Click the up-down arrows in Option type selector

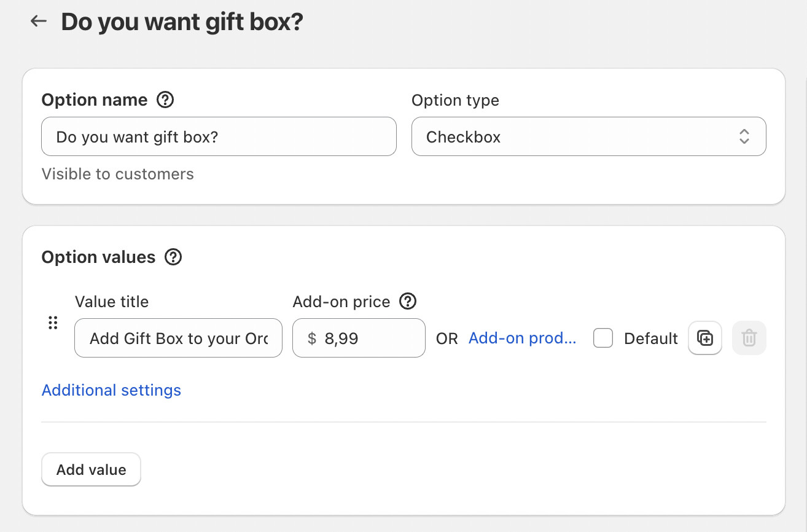click(744, 136)
